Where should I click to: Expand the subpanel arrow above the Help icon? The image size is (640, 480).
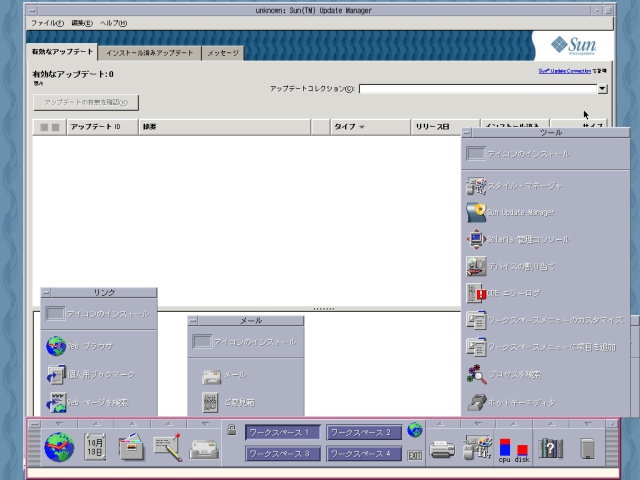[551, 424]
